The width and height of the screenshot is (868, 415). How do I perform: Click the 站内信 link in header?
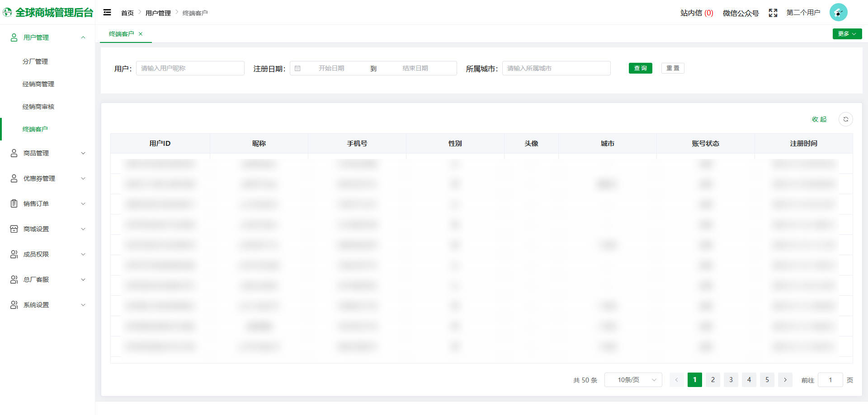click(696, 13)
